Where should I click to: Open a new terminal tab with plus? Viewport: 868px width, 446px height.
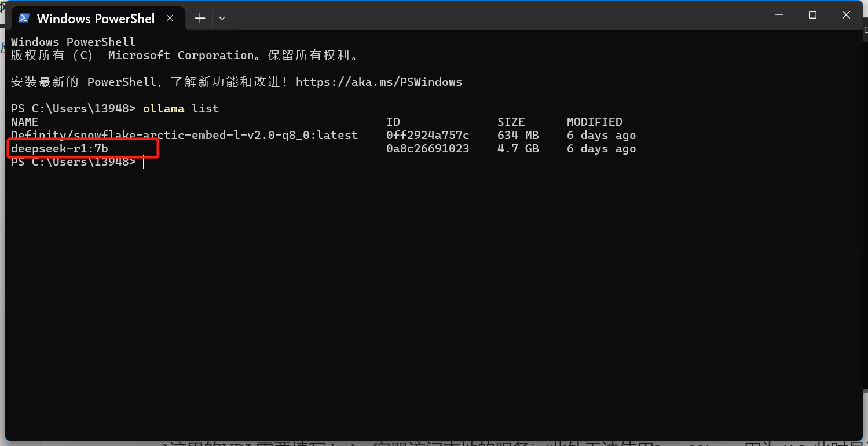[200, 18]
